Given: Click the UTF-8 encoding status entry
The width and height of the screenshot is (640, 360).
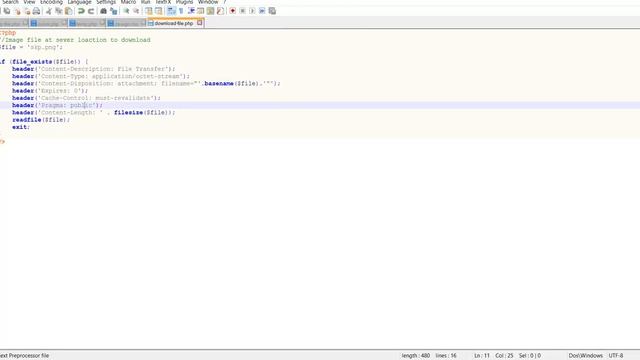Looking at the screenshot, I should point(616,356).
